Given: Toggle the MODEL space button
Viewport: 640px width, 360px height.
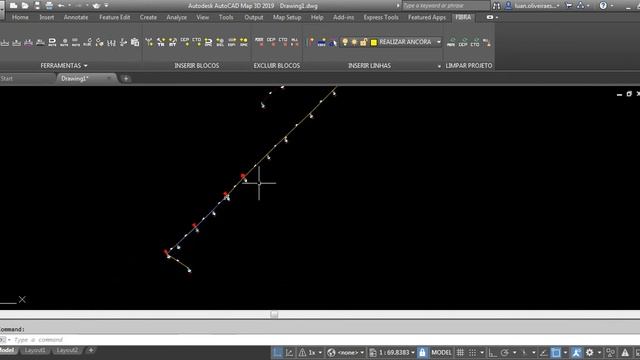Looking at the screenshot, I should 441,352.
